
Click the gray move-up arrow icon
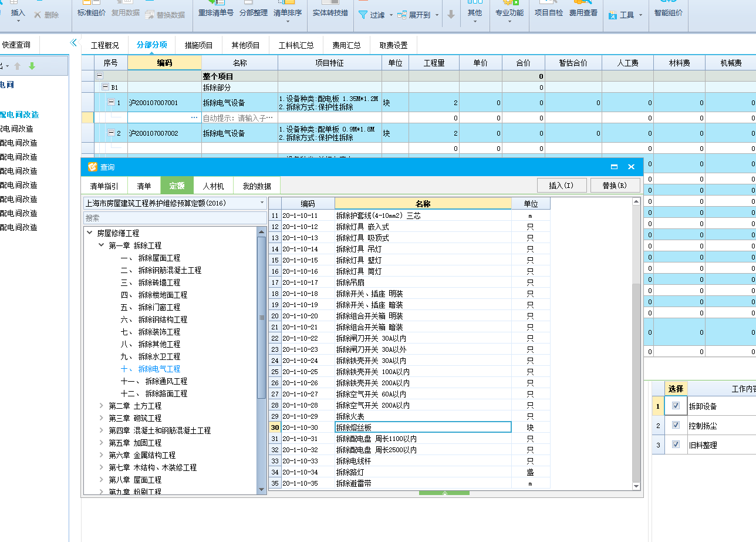18,66
